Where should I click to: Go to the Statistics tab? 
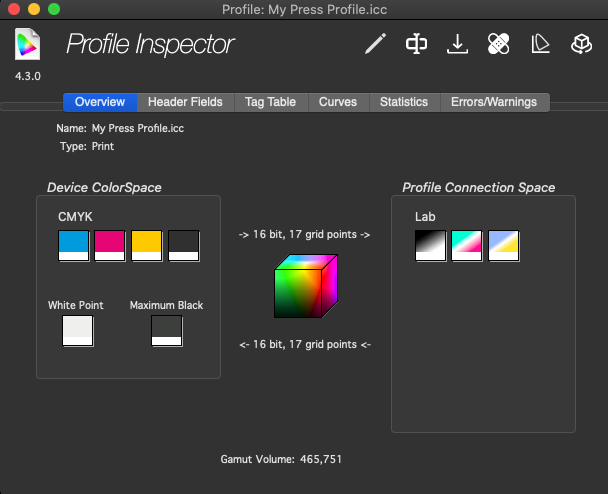(x=404, y=102)
